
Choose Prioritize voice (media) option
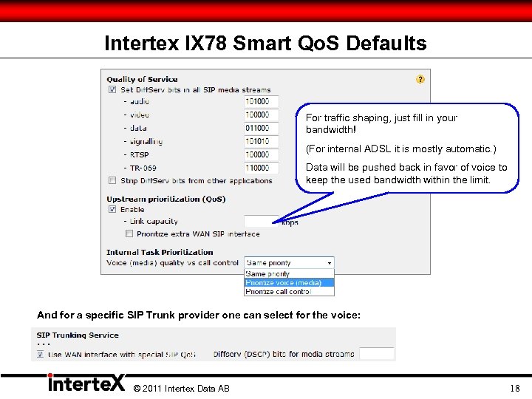coord(289,282)
